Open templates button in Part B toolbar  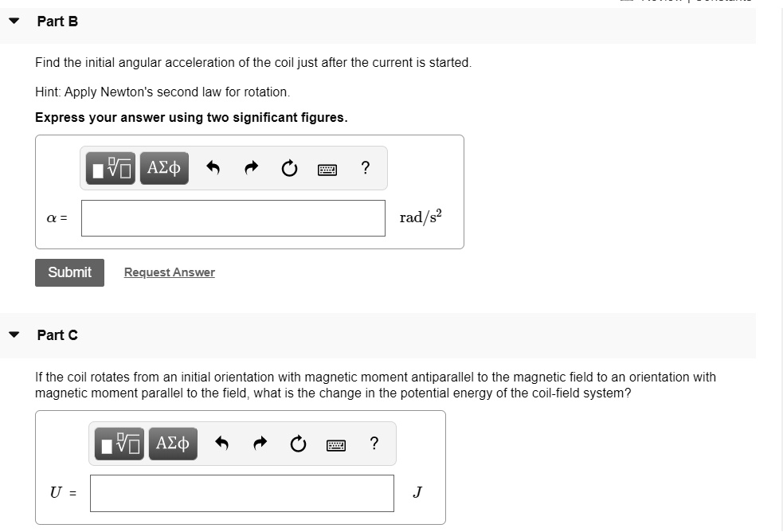[111, 168]
